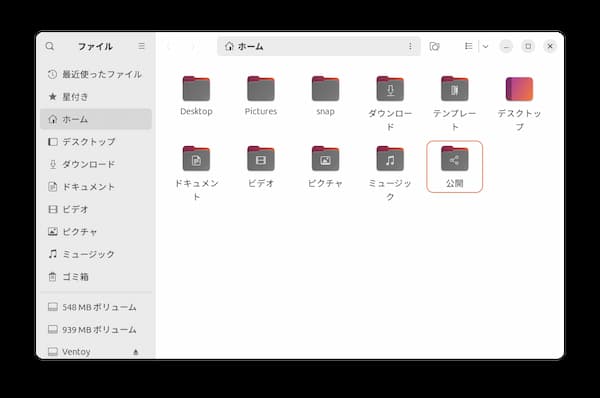
Task: Open the ピクチャ folder icon
Action: 326,158
